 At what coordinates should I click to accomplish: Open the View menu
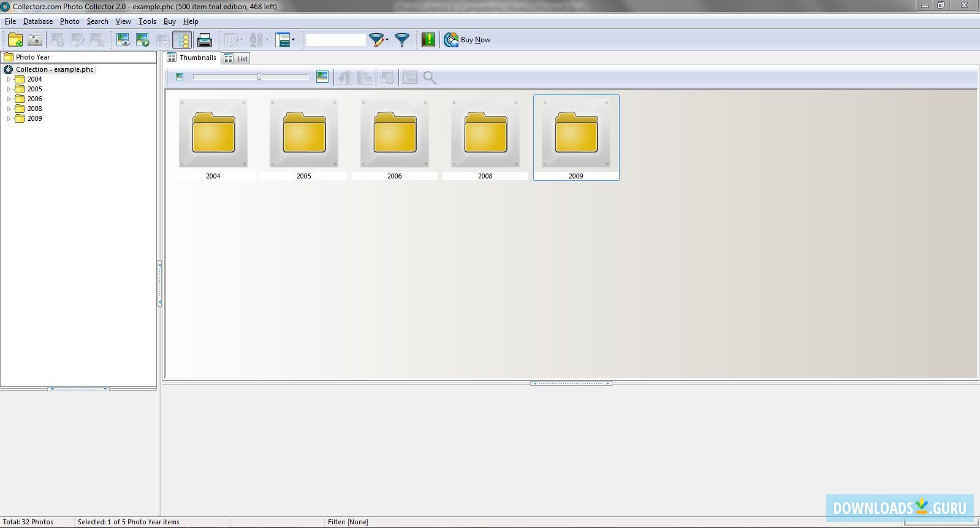click(123, 21)
